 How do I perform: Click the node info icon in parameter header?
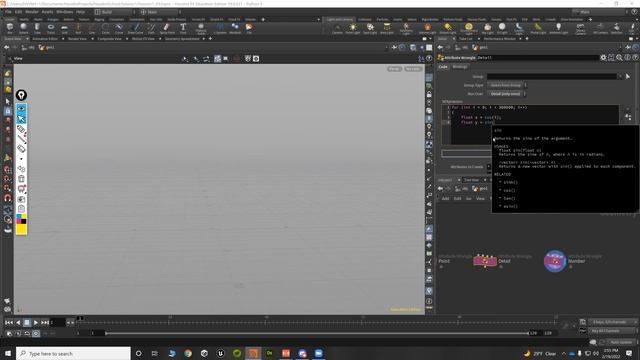pos(627,58)
